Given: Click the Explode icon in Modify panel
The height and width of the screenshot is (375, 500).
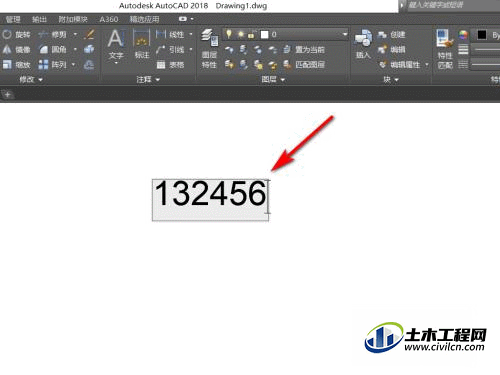Looking at the screenshot, I should (x=89, y=50).
